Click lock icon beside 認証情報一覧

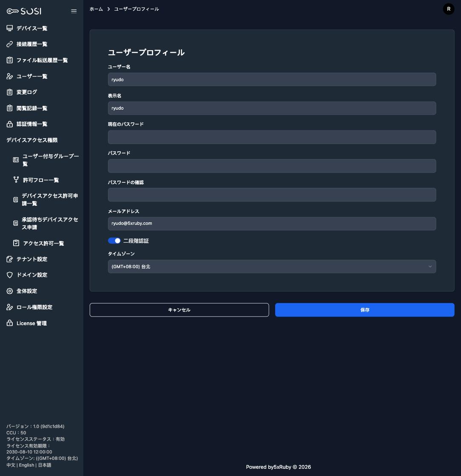click(10, 124)
